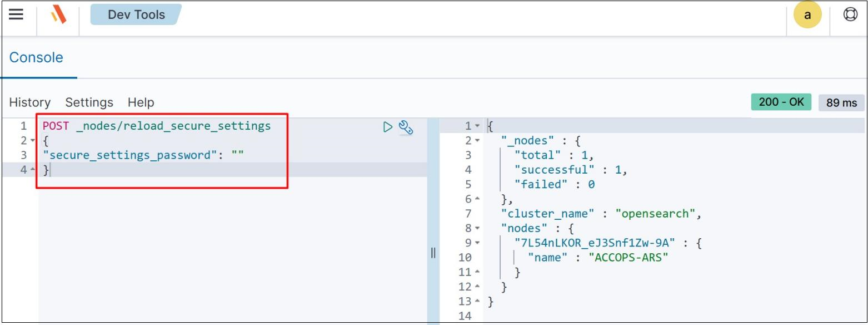Open the user avatar 'a' menu
Screen dimensions: 868x325
(807, 15)
